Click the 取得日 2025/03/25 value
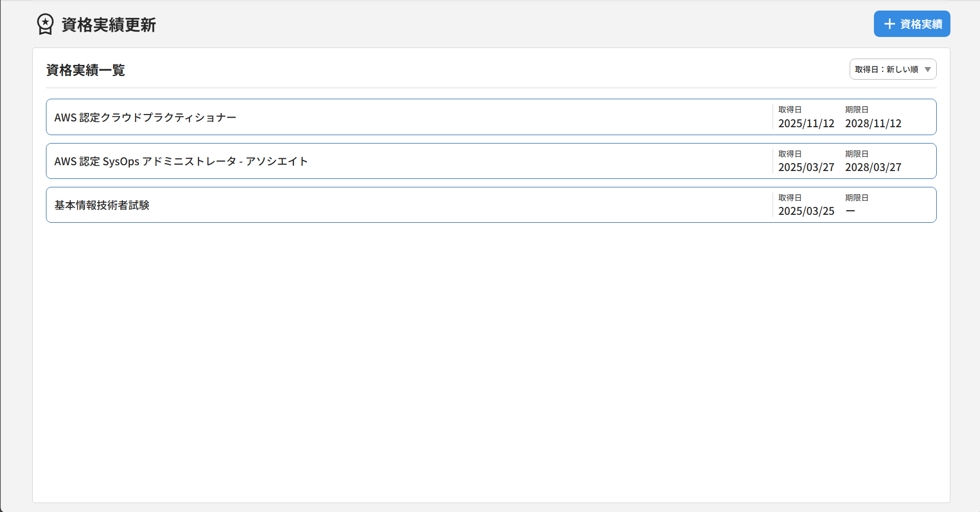This screenshot has height=512, width=980. tap(806, 211)
